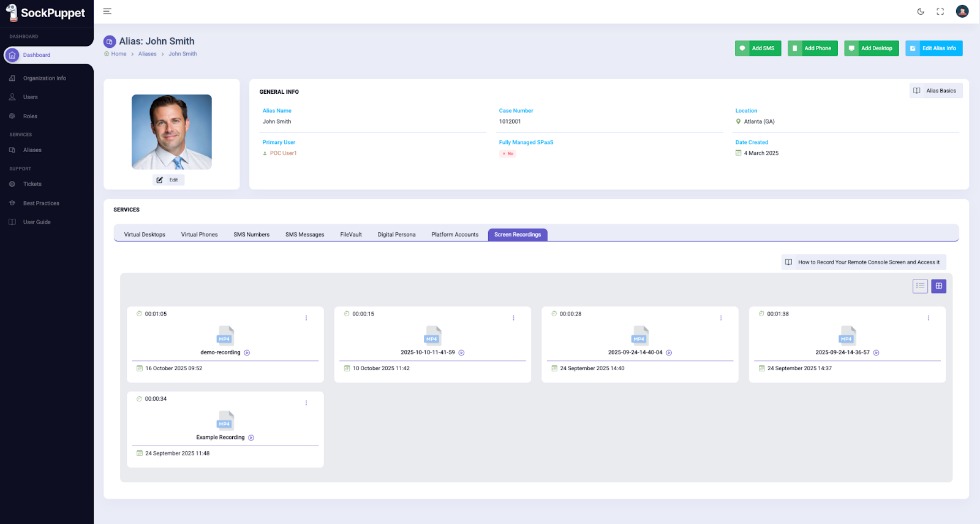Play the demo-recording video
The image size is (980, 524).
[x=247, y=353]
